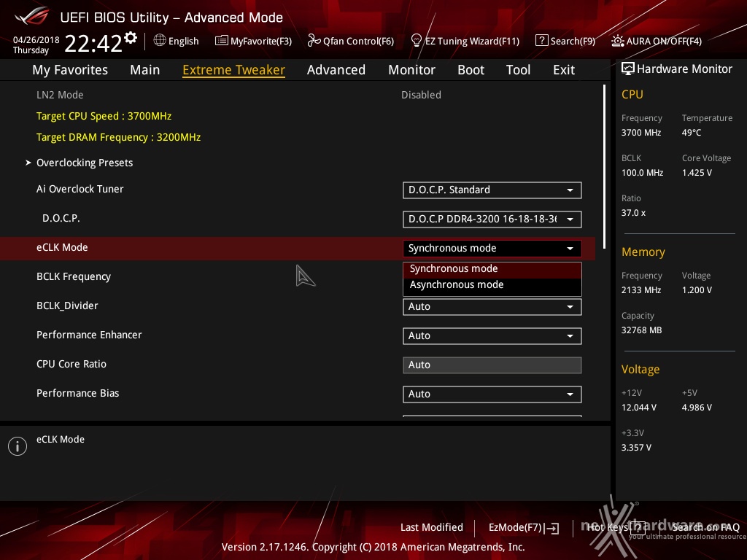747x560 pixels.
Task: Switch to the Main tab
Action: 145,70
